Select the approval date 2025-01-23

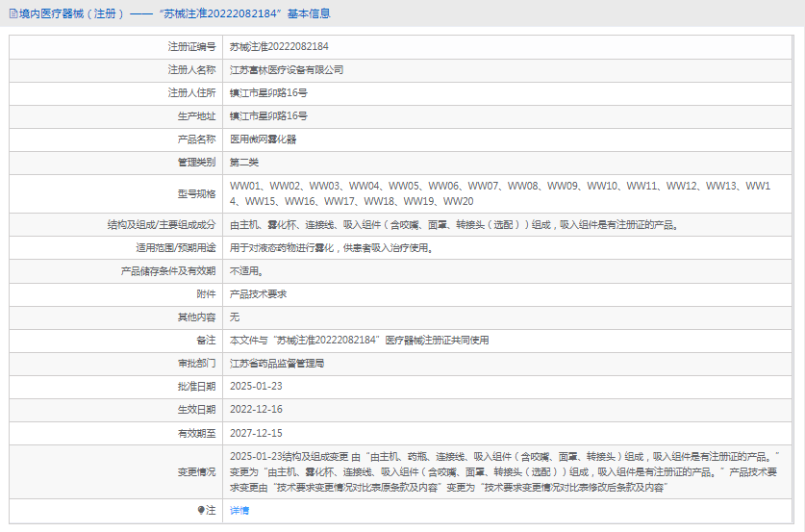pyautogui.click(x=256, y=386)
